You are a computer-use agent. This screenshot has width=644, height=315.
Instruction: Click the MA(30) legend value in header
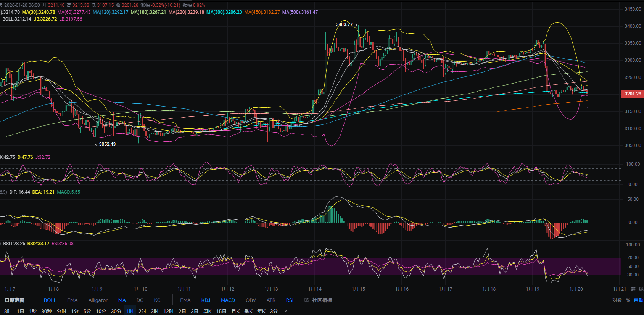pyautogui.click(x=39, y=12)
